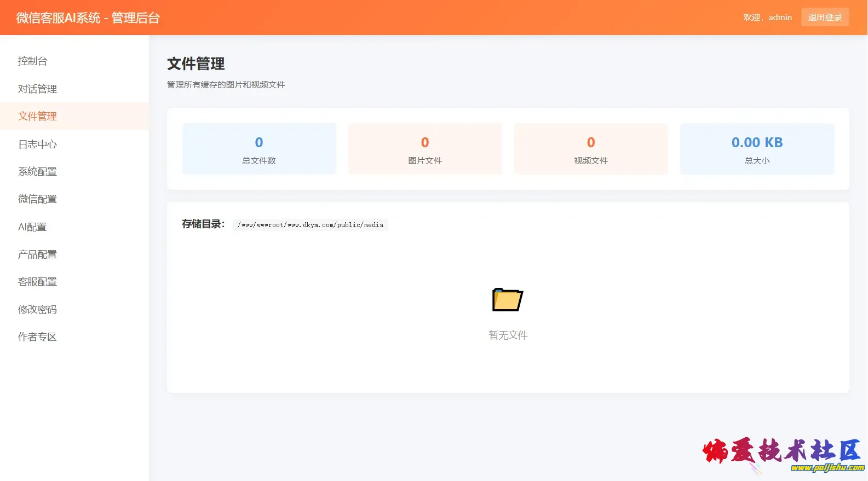Click the 图片文件 count card
The width and height of the screenshot is (868, 481).
click(x=425, y=149)
